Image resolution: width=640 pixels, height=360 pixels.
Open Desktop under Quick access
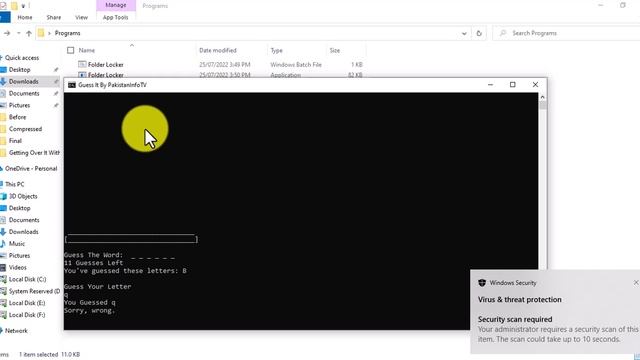coord(20,69)
